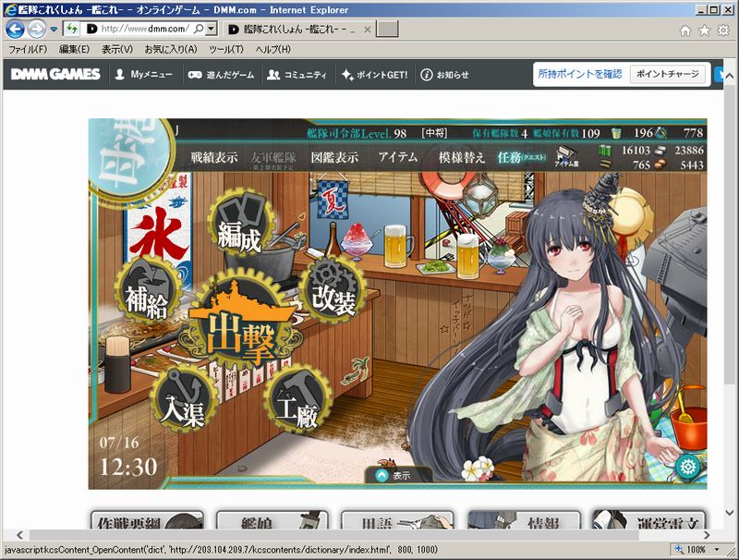Click the browser Forward arrow button
Image resolution: width=739 pixels, height=560 pixels.
pos(36,30)
